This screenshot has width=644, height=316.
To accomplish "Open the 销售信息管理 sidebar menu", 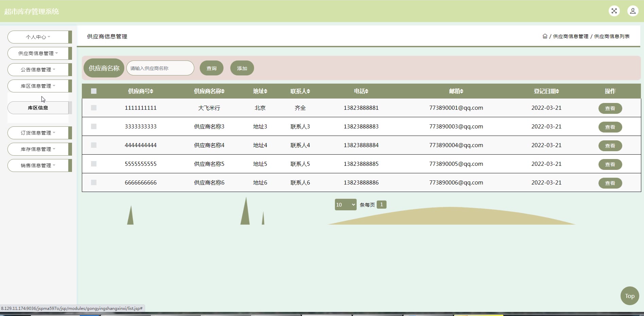I will tap(38, 165).
